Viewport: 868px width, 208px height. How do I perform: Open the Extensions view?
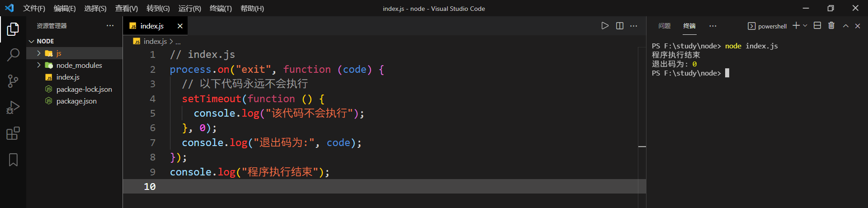click(x=13, y=134)
